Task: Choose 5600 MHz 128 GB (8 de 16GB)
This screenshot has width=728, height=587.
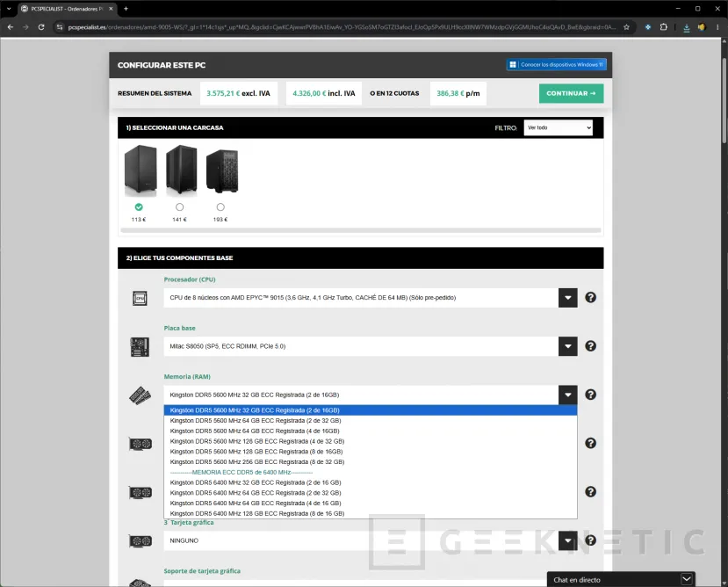Action: tap(371, 452)
